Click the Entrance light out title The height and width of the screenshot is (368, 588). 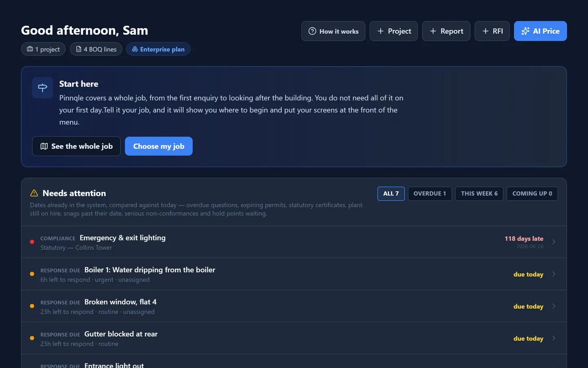(x=114, y=365)
